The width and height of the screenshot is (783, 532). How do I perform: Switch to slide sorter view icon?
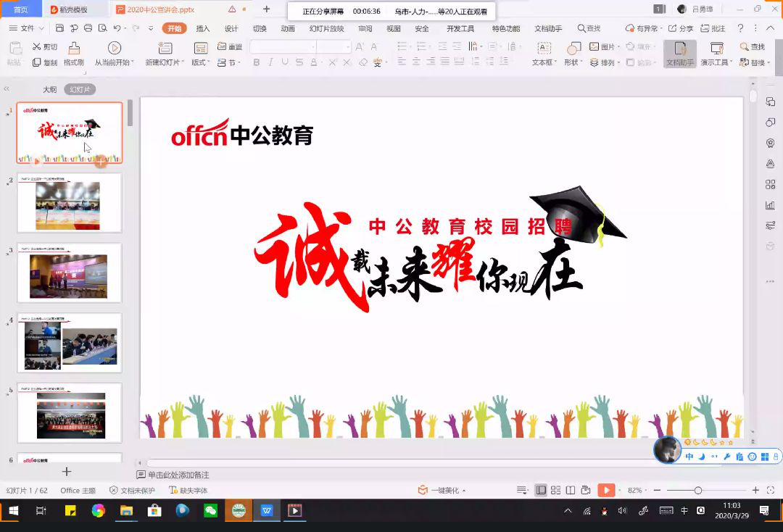click(555, 491)
